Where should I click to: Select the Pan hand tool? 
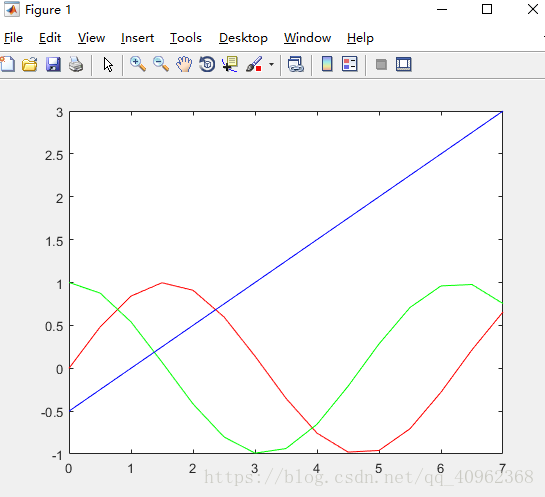coord(184,64)
